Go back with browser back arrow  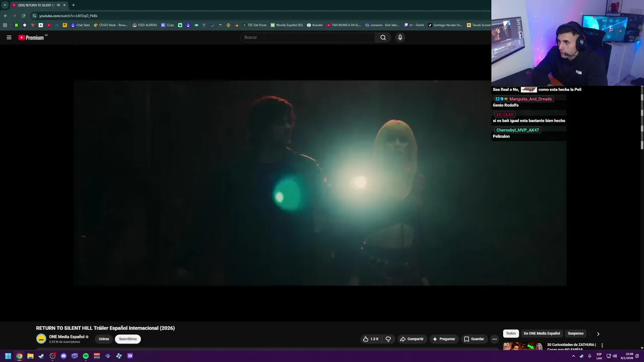[x=6, y=16]
